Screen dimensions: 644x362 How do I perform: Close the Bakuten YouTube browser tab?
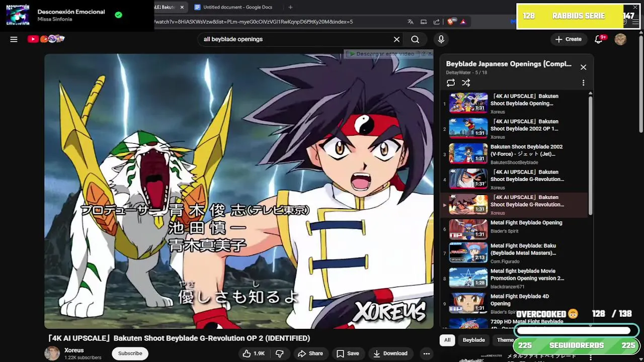182,7
